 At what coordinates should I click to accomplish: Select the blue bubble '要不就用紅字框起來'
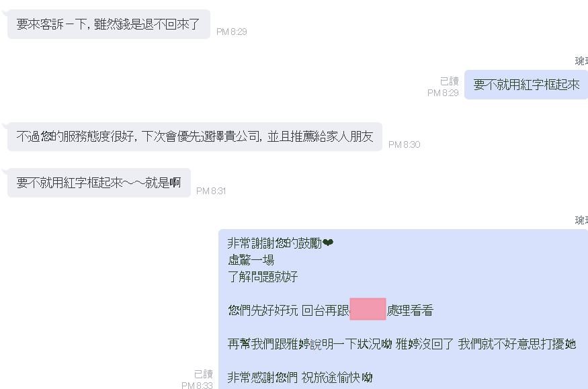(526, 85)
